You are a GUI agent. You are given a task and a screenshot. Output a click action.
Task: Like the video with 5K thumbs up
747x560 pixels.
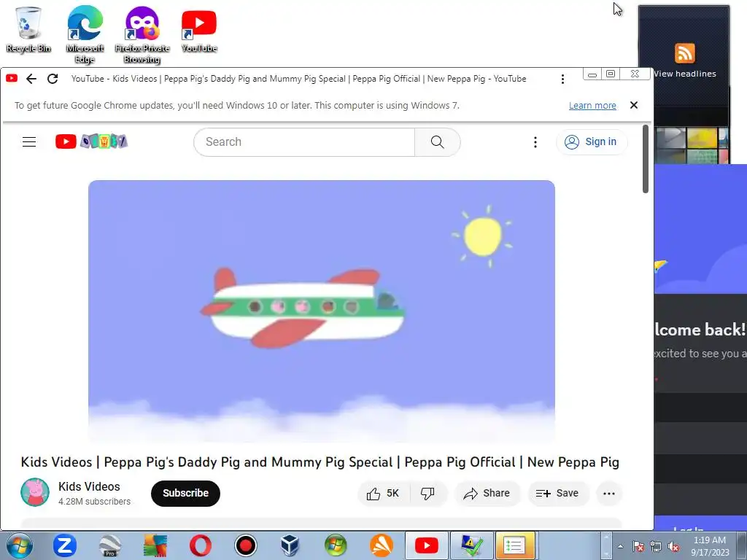382,494
